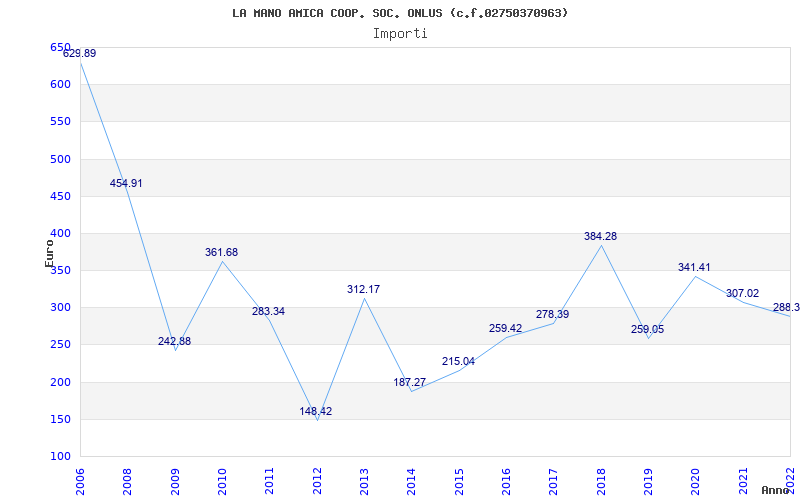Image resolution: width=800 pixels, height=500 pixels.
Task: Click year 2021 on x-axis
Action: [743, 481]
